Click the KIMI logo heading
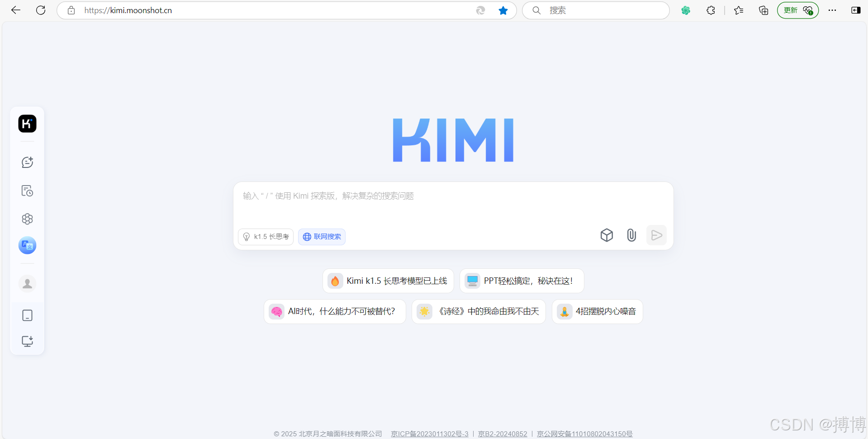This screenshot has width=868, height=439. click(x=453, y=140)
